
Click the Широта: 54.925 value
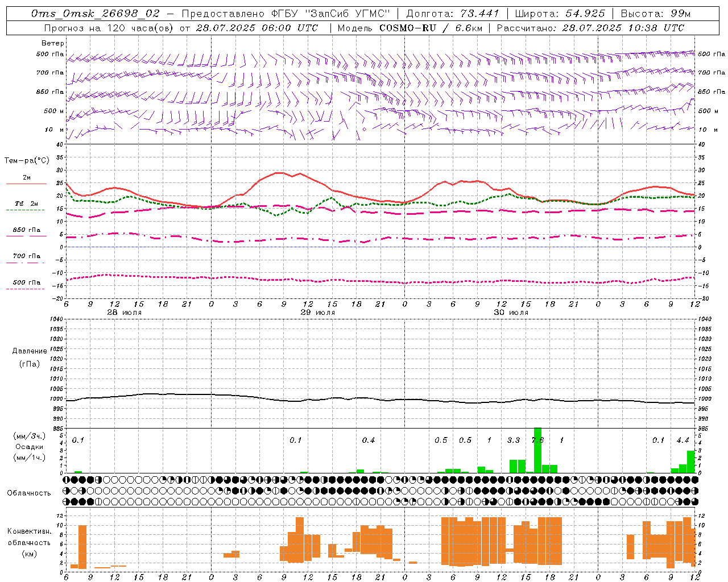(560, 14)
